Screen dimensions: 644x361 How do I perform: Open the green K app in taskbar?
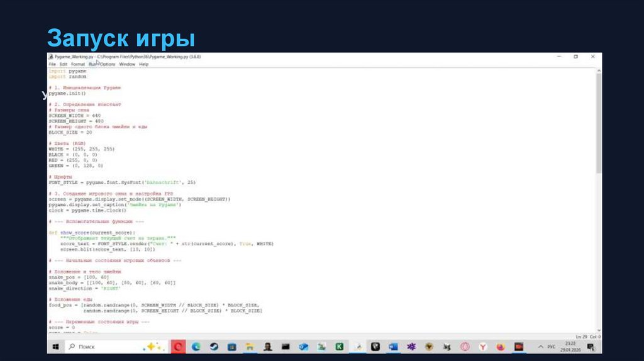(339, 347)
